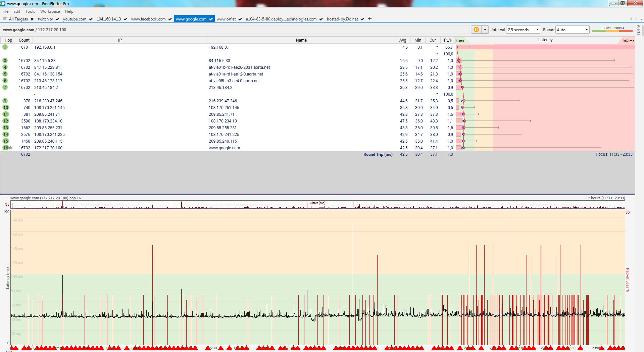Select the www.google.com final hop row

[x=224, y=148]
